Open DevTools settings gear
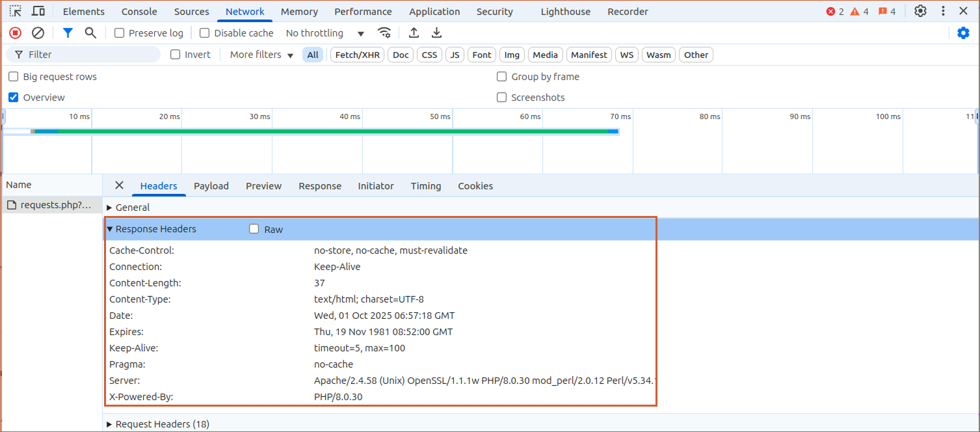The height and width of the screenshot is (432, 980). [x=920, y=11]
